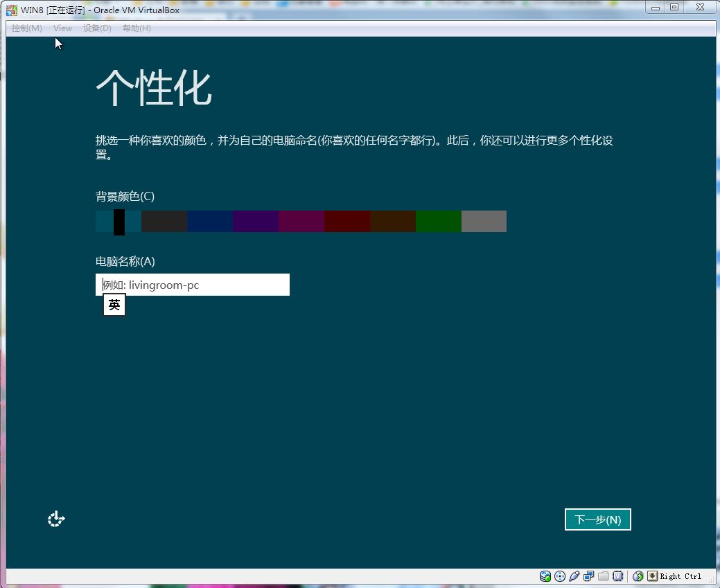720x588 pixels.
Task: Open the 设备(D) menu
Action: pyautogui.click(x=97, y=28)
